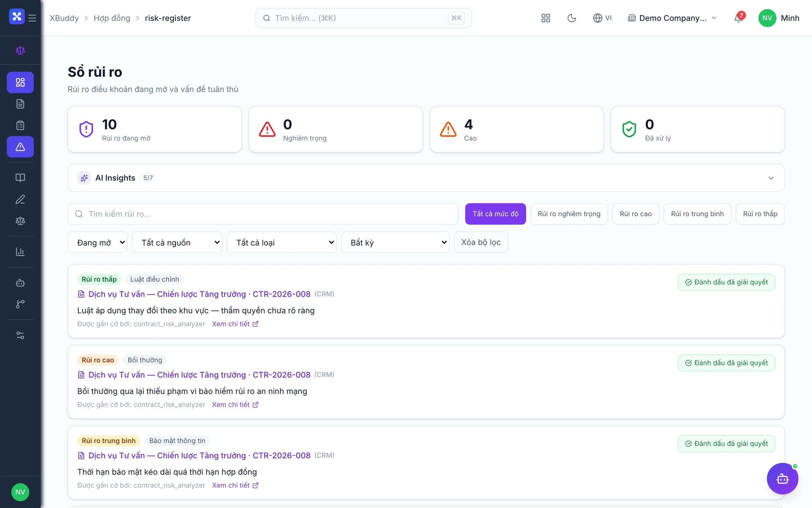Filter by Rủi ro nghiêm trọng

[569, 214]
